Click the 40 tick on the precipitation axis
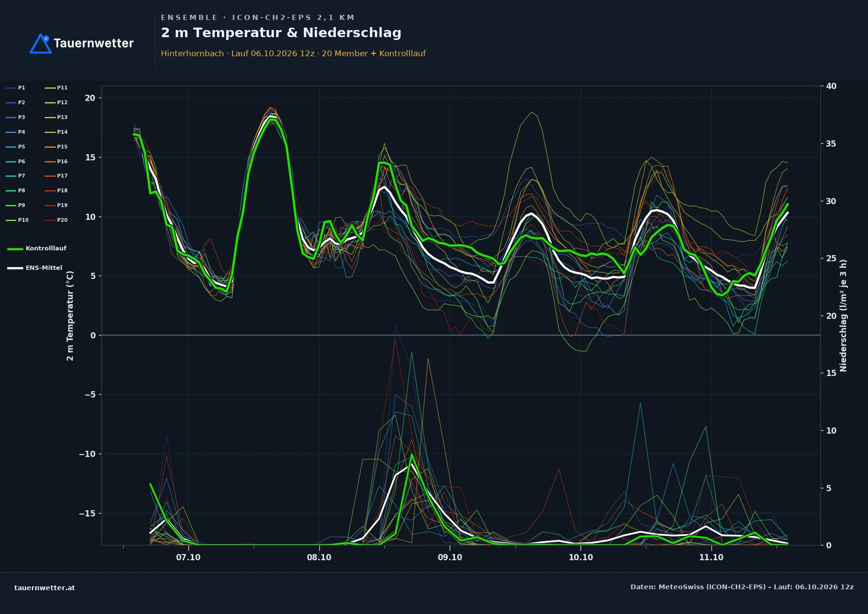This screenshot has height=614, width=868. pyautogui.click(x=831, y=86)
